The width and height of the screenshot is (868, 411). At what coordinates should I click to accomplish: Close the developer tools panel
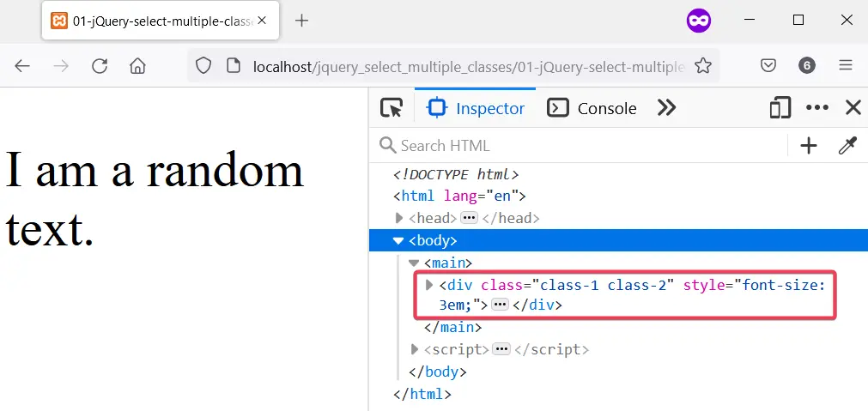pos(853,107)
